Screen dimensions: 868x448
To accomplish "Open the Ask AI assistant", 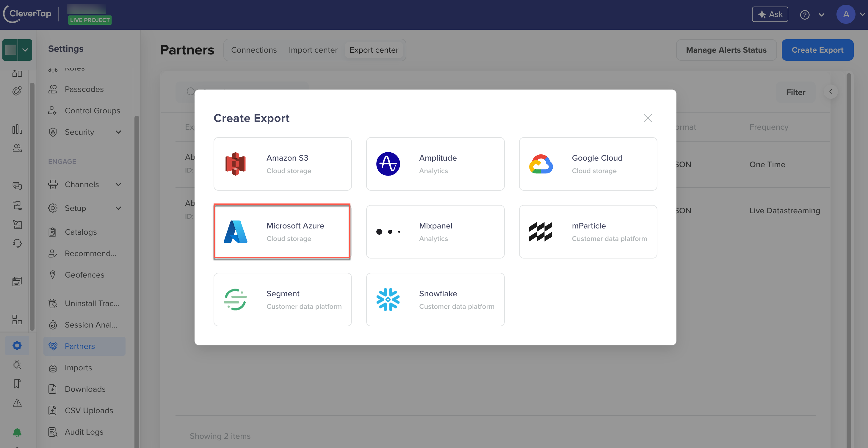I will [x=770, y=15].
